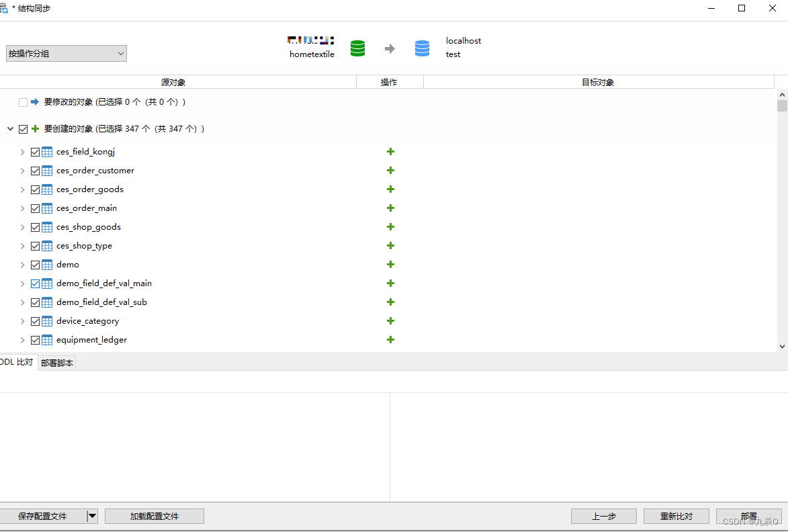This screenshot has width=788, height=532.
Task: Click the gray arrow between the two databases
Action: coord(390,48)
